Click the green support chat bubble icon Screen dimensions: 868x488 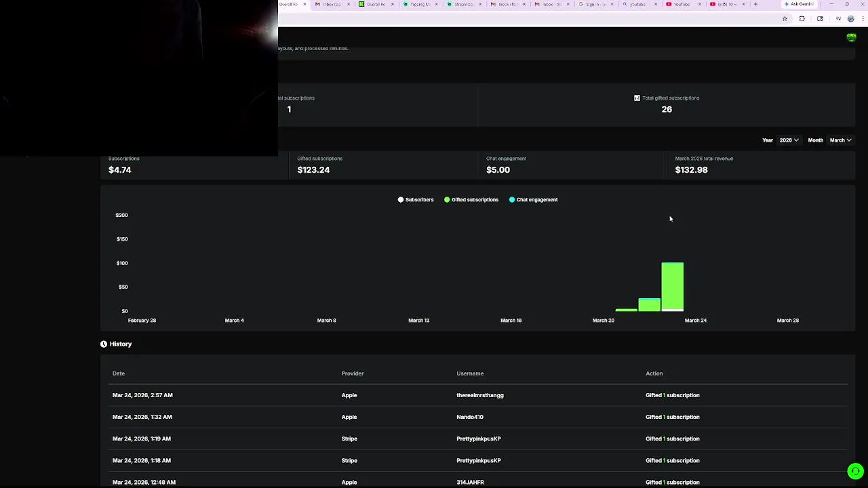(x=855, y=471)
